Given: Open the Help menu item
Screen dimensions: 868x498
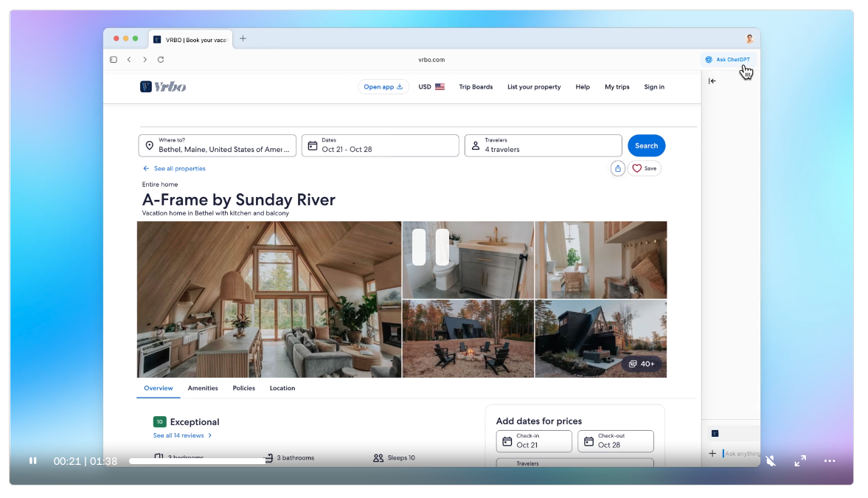Looking at the screenshot, I should (583, 87).
